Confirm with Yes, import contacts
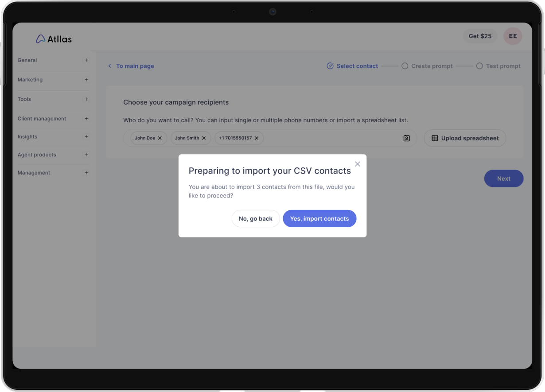Screen dimensions: 545x392 (319, 218)
